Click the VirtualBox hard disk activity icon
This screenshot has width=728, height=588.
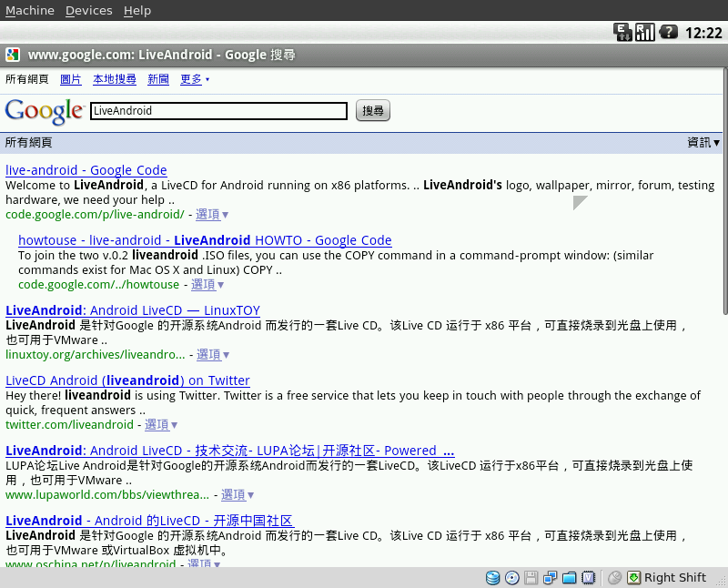(x=492, y=577)
